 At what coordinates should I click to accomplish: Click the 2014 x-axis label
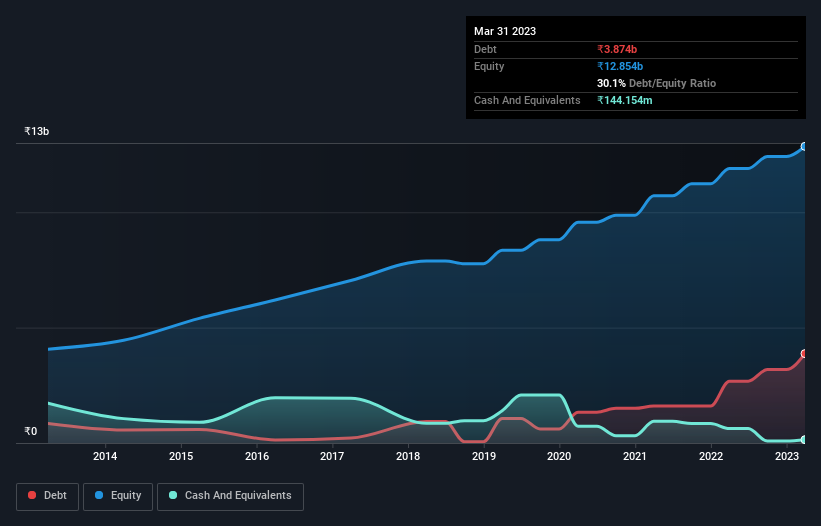[105, 456]
